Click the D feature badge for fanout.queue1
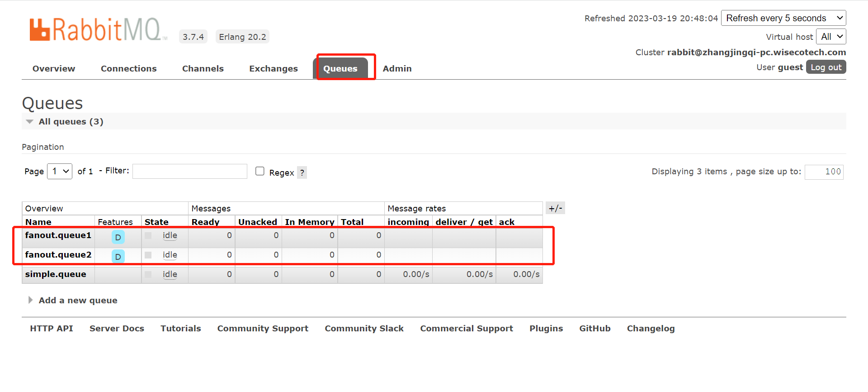Screen dimensions: 868x392 [x=118, y=237]
